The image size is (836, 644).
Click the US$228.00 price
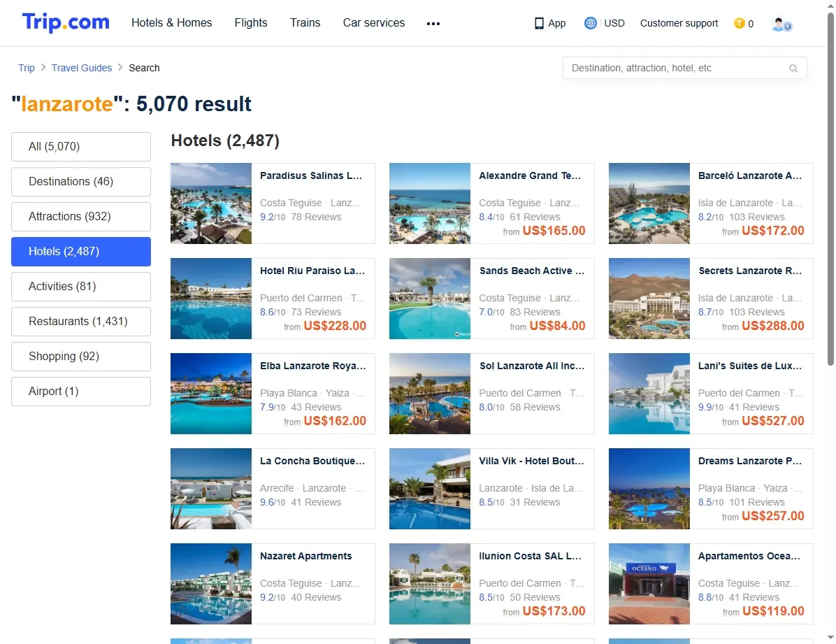click(x=335, y=326)
